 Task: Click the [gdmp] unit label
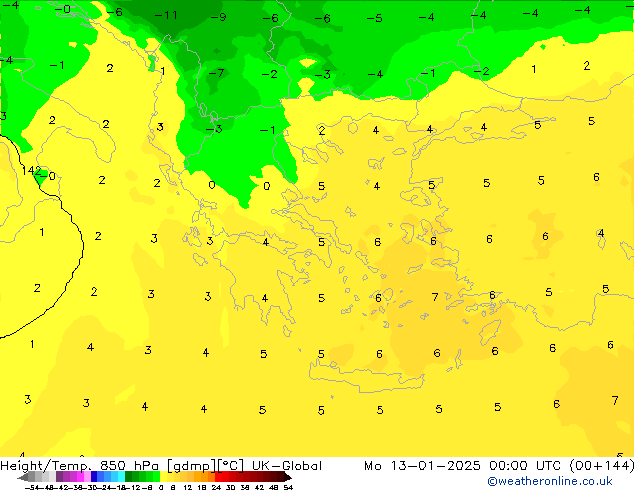[x=192, y=466]
